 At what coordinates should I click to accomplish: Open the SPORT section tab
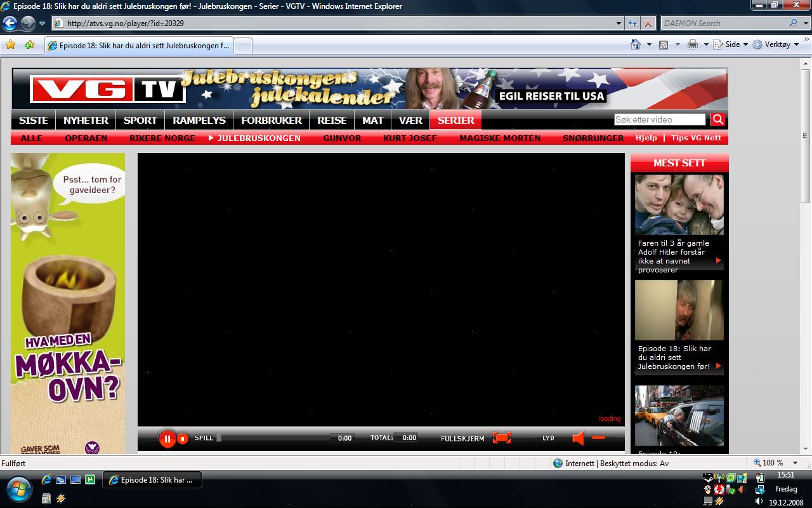(140, 120)
